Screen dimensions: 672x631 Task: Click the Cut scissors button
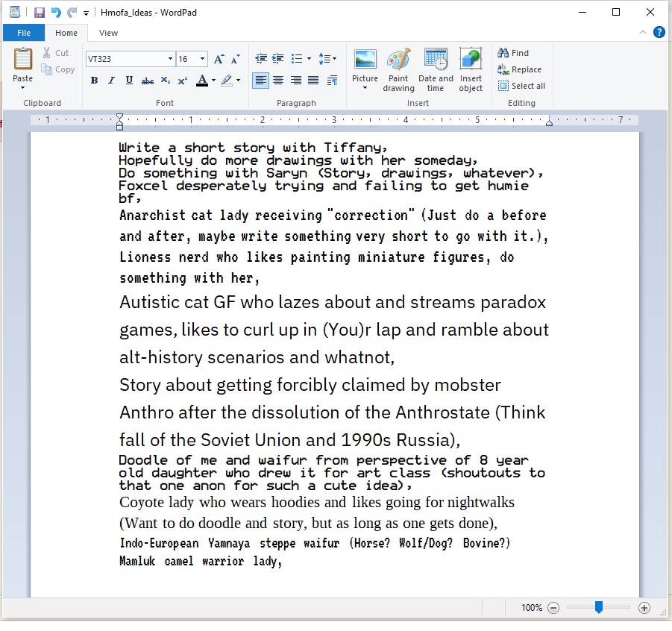click(x=56, y=53)
